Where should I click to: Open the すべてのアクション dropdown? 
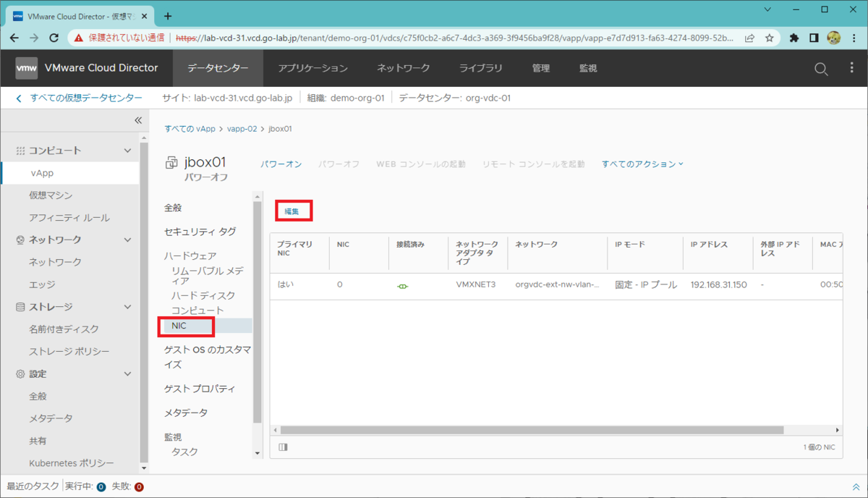point(642,164)
